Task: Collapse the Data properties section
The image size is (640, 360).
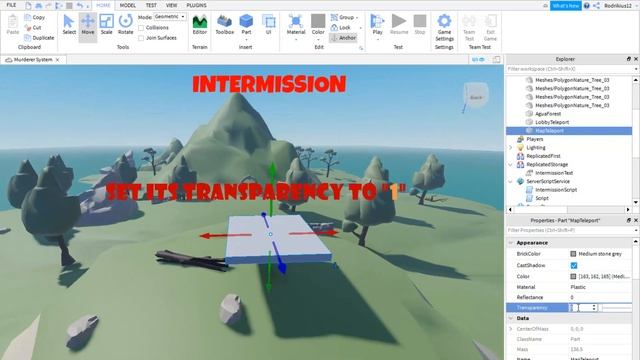Action: click(x=511, y=318)
